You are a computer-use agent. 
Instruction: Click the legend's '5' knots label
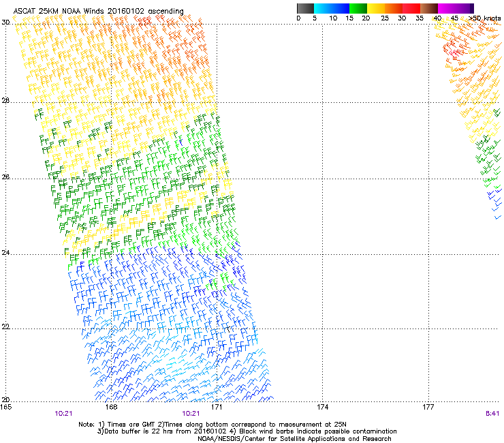click(315, 18)
